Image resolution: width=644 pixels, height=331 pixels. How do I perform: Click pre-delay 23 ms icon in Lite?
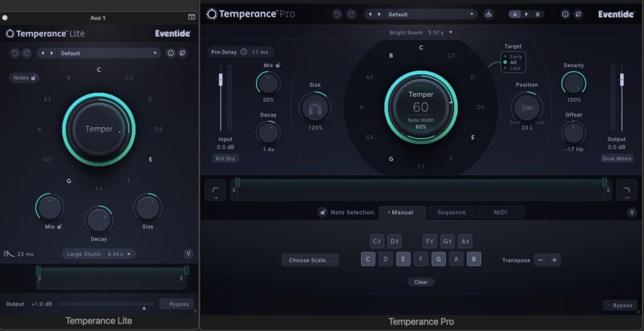point(9,254)
